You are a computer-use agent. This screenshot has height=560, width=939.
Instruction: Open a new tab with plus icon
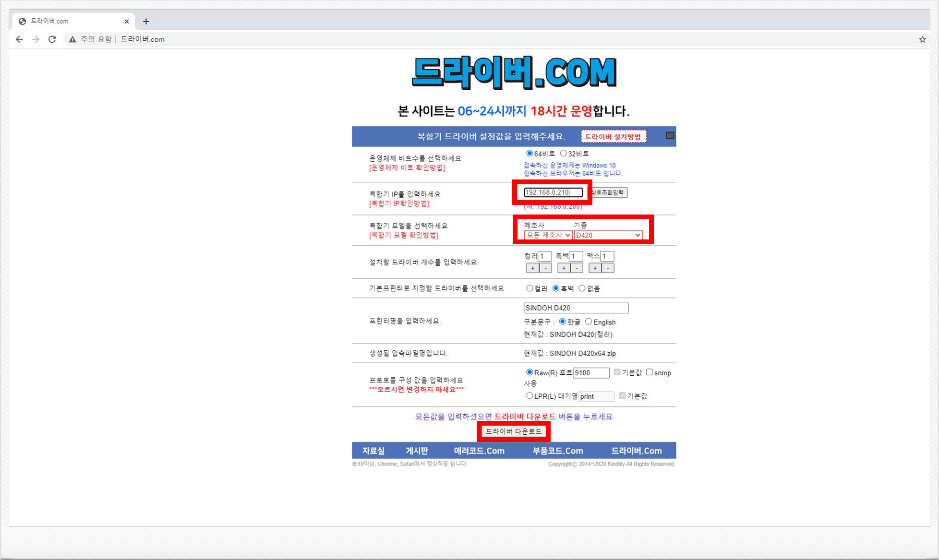coord(146,21)
